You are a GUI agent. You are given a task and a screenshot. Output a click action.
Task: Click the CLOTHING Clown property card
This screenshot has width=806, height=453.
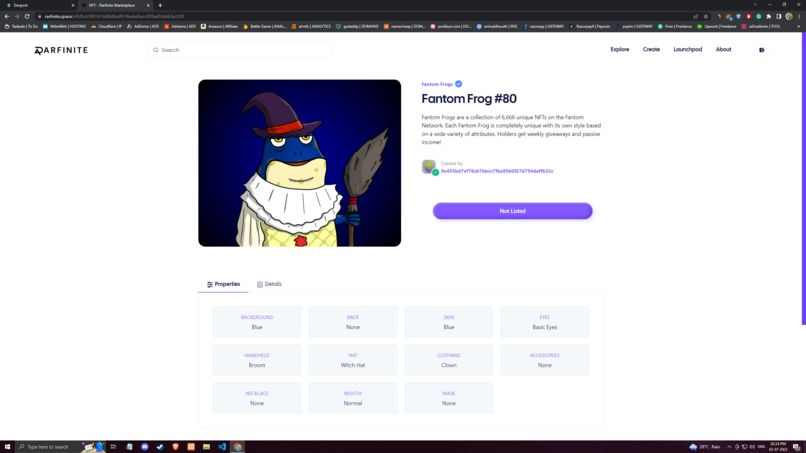[449, 360]
